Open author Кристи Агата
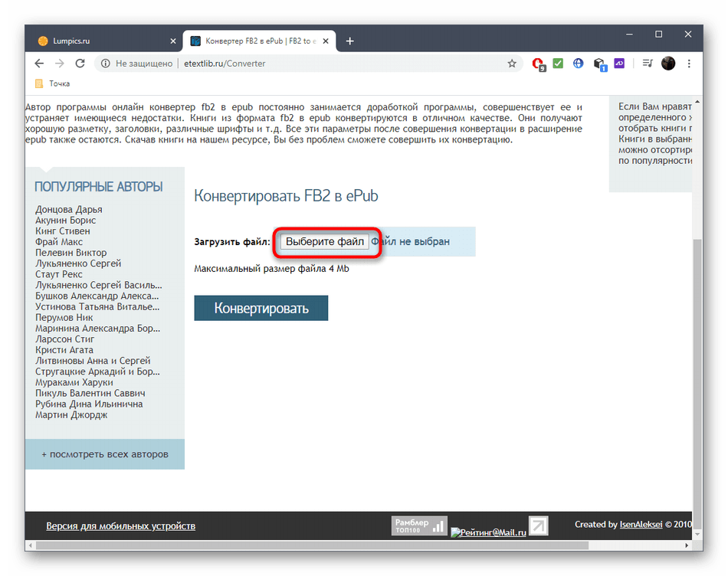 coord(64,349)
